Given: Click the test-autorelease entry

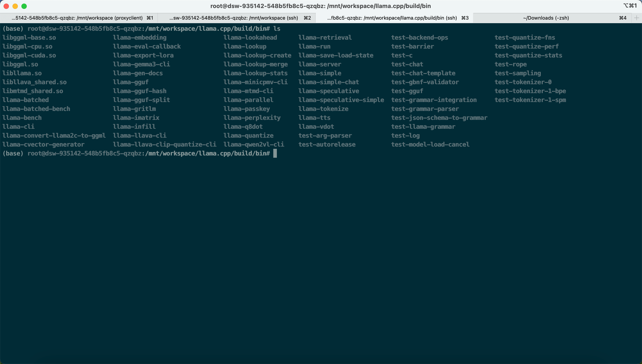Looking at the screenshot, I should pos(327,145).
